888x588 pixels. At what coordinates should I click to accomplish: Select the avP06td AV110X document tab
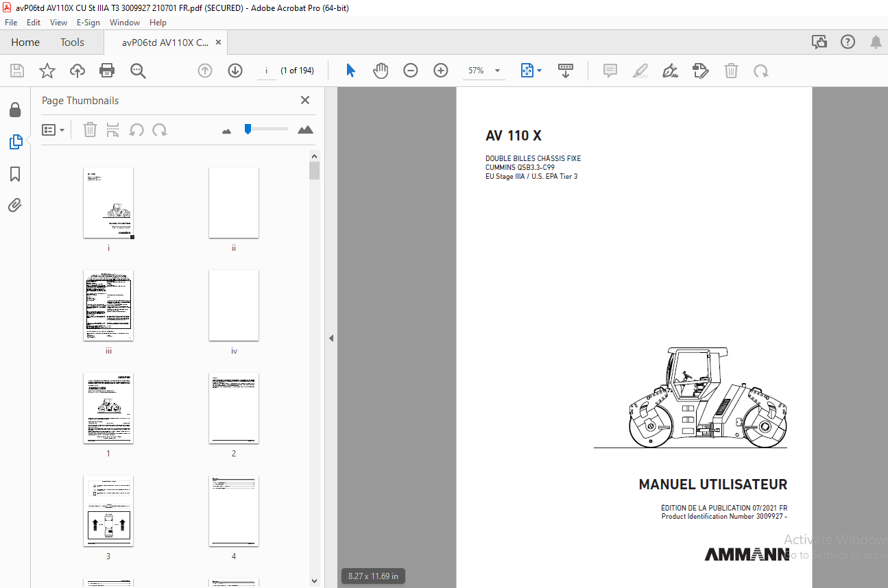pyautogui.click(x=165, y=42)
